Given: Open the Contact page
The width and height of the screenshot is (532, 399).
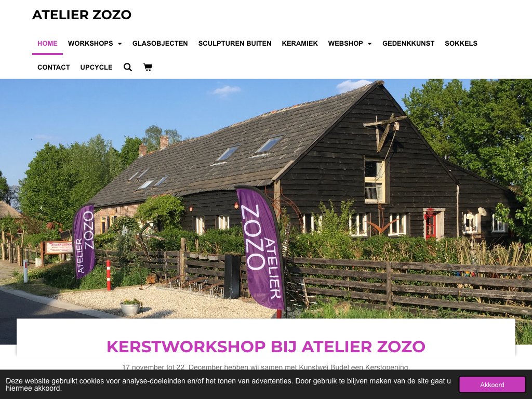Looking at the screenshot, I should click(x=54, y=67).
